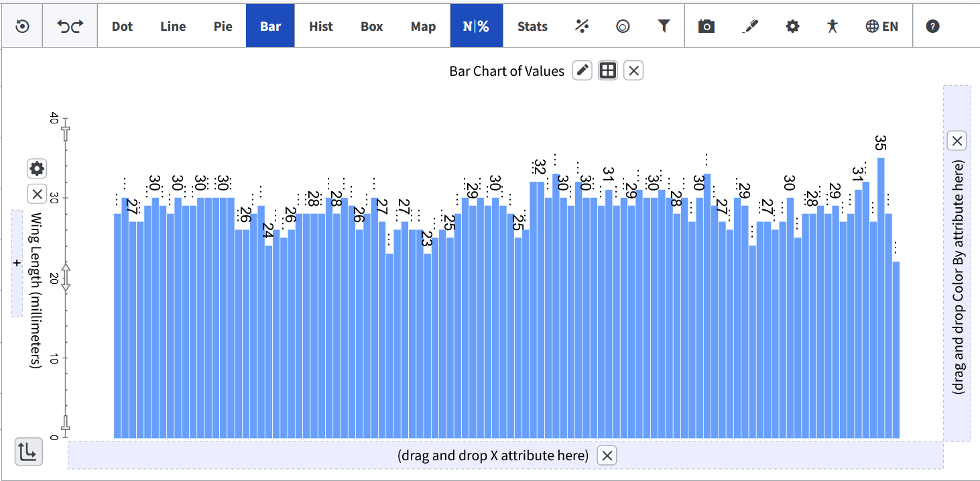Open the Stats options
Viewport: 980px width, 481px height.
[532, 26]
